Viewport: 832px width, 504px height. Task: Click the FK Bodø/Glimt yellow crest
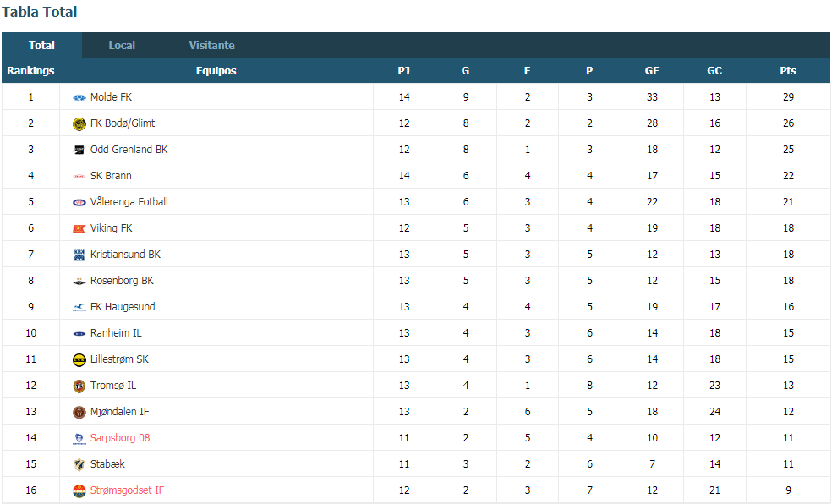coord(79,124)
